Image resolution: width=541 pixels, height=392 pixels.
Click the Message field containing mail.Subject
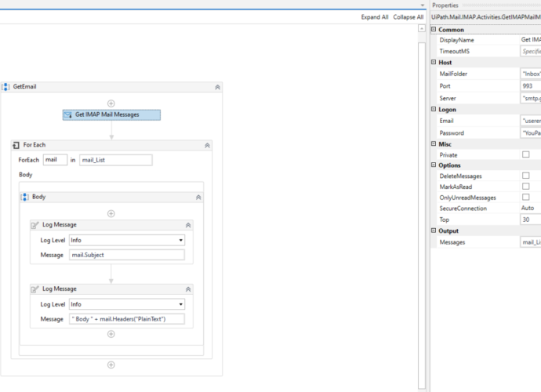coord(126,255)
